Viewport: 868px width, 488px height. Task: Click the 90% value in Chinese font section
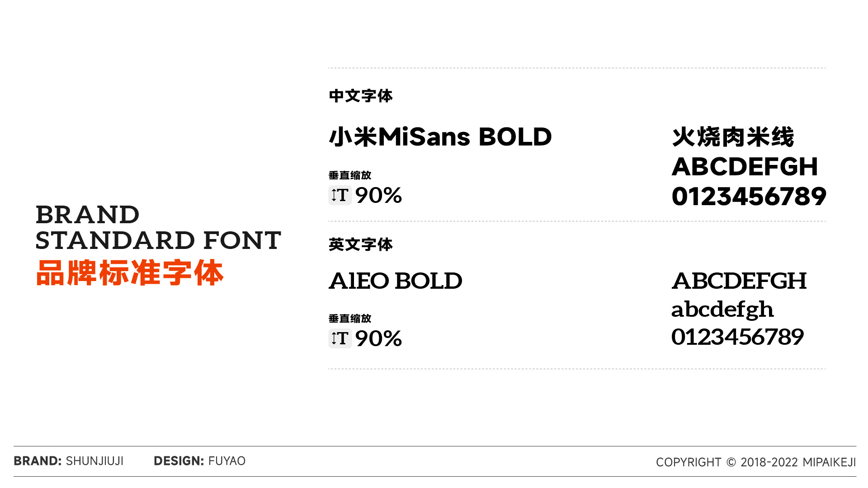(378, 195)
